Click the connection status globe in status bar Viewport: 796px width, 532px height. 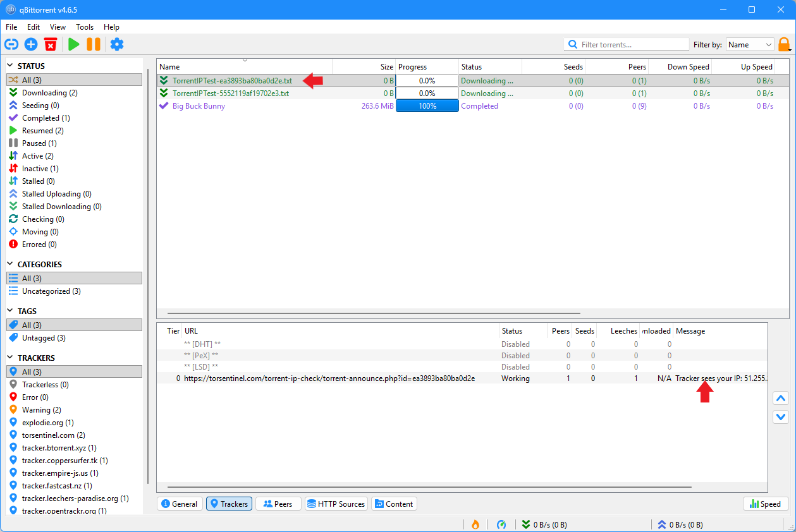coord(501,524)
